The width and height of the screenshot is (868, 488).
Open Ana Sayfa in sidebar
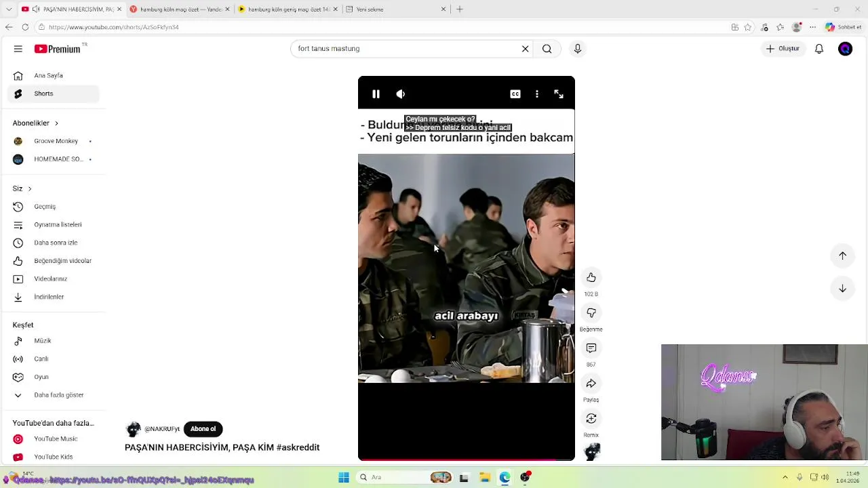[54, 75]
